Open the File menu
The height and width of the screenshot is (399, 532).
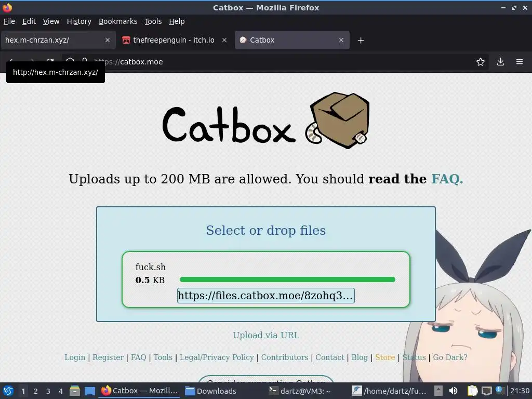coord(9,21)
